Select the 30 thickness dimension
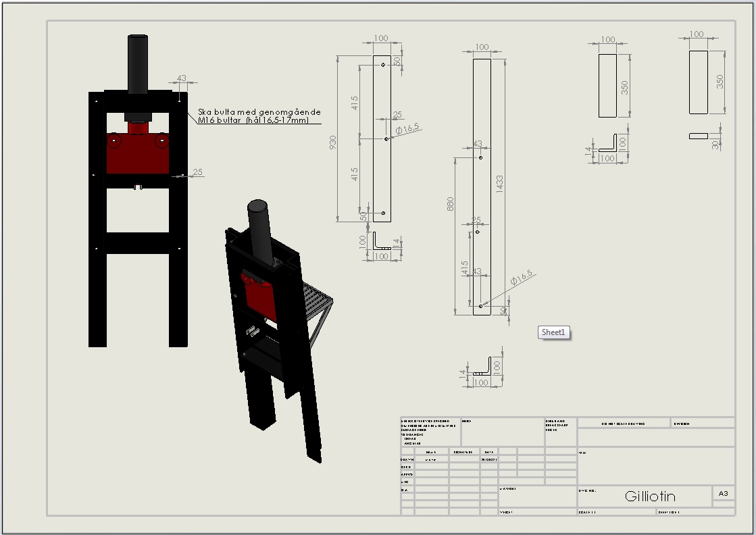Viewport: 756px width, 535px height. point(715,144)
